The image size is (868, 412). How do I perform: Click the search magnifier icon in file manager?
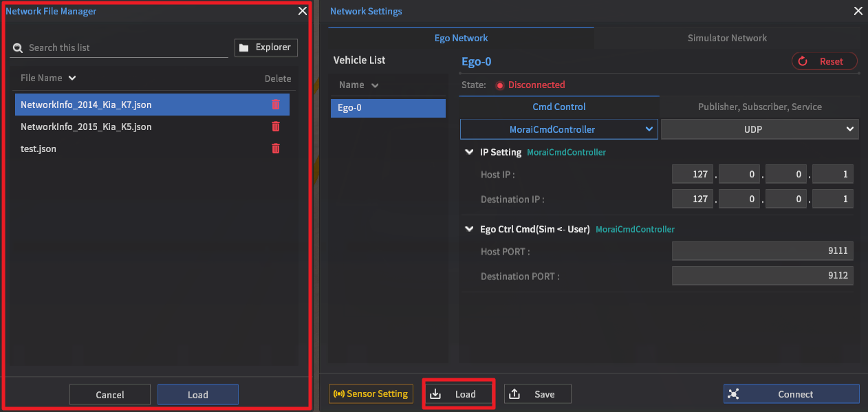[18, 47]
